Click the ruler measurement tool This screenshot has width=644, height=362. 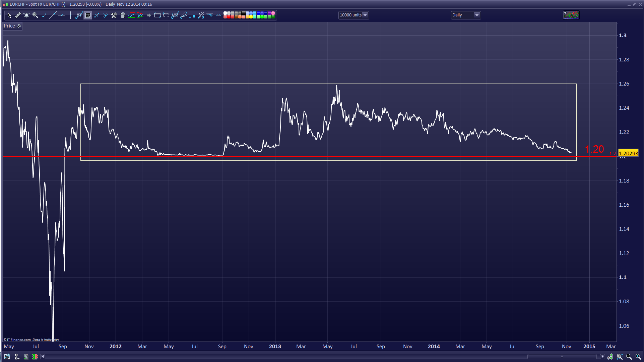(18, 15)
